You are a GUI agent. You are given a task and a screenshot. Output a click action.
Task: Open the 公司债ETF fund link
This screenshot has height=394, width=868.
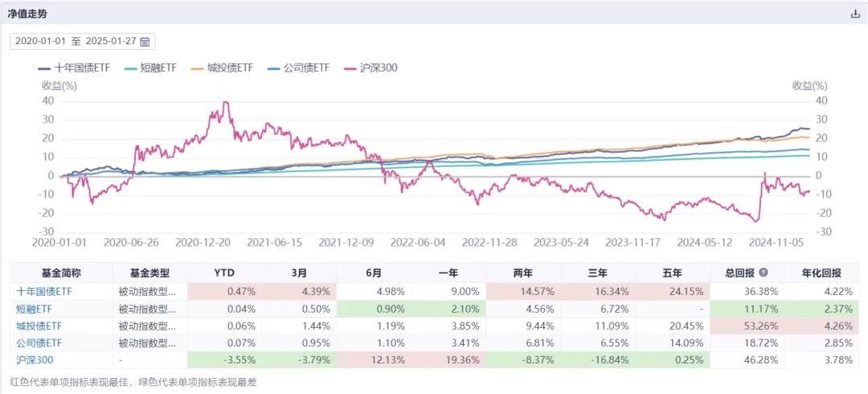click(x=39, y=343)
